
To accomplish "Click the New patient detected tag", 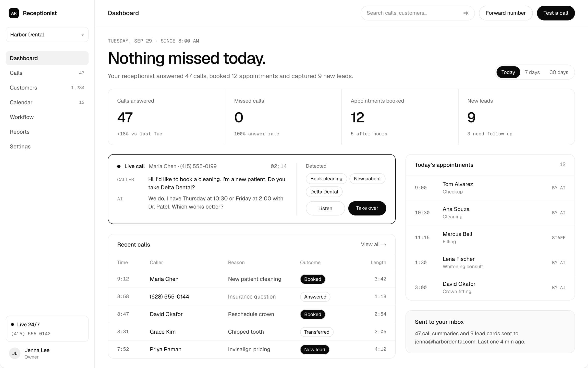I will (367, 179).
